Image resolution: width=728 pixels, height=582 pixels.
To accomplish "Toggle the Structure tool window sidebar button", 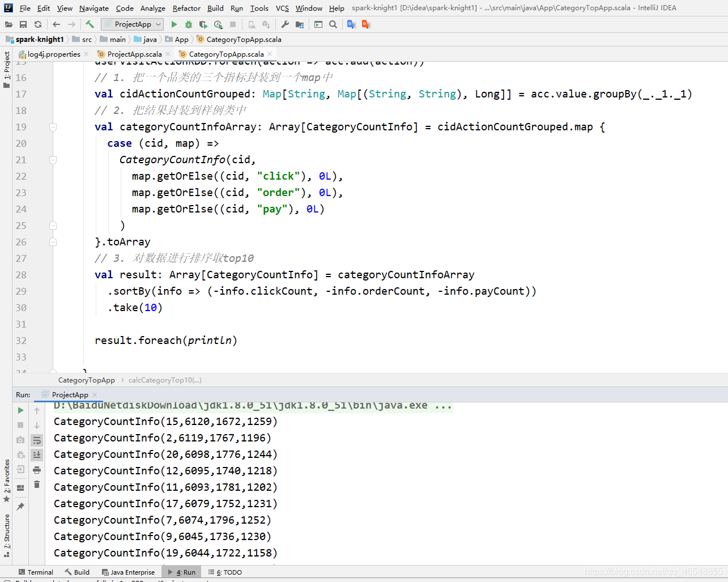I will tap(6, 536).
